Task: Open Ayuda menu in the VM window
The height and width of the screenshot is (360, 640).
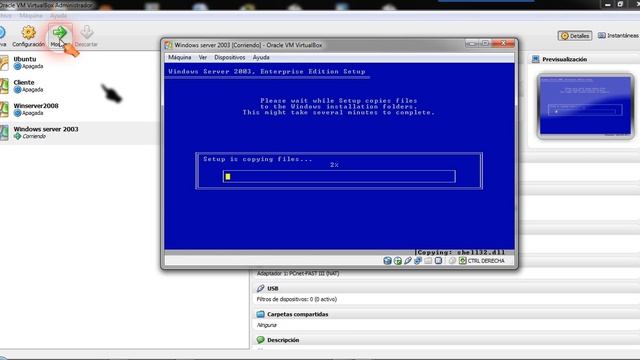Action: [261, 58]
